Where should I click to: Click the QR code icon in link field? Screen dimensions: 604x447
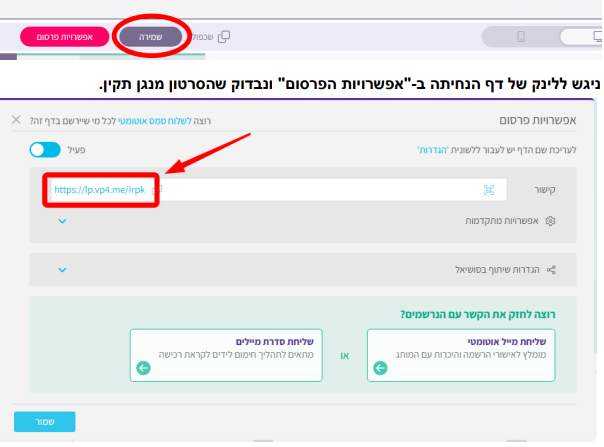(x=489, y=189)
